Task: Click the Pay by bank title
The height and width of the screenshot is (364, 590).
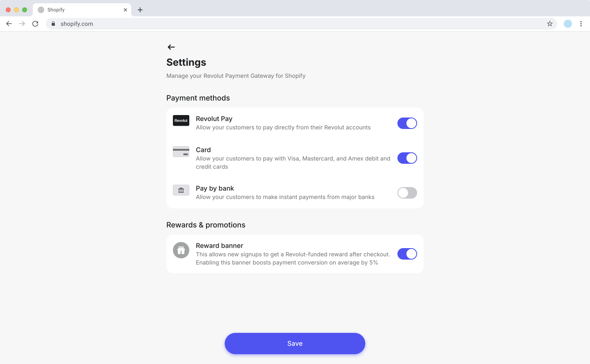Action: (215, 188)
